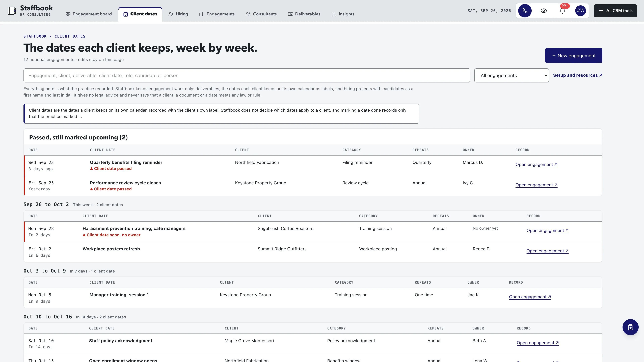The width and height of the screenshot is (644, 362).
Task: Expand the All engagements filter dropdown
Action: [512, 75]
